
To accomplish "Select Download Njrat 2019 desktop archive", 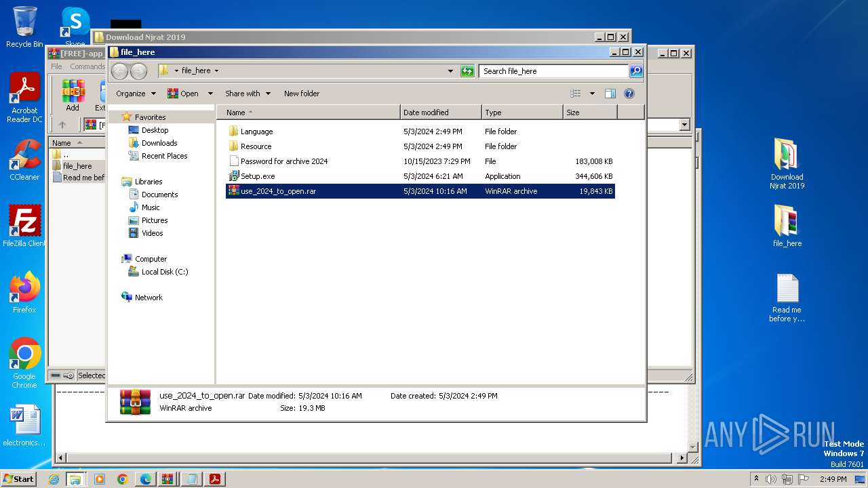I will click(x=787, y=164).
